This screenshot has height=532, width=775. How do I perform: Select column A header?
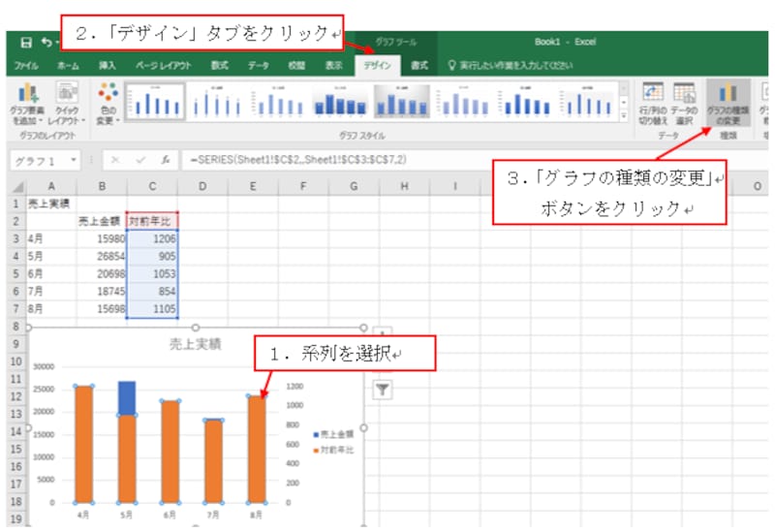51,186
